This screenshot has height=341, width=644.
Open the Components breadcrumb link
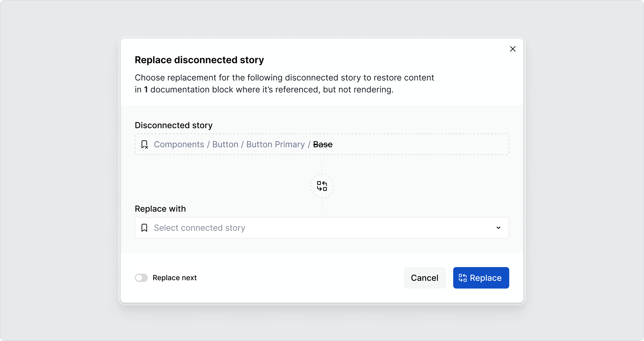179,144
